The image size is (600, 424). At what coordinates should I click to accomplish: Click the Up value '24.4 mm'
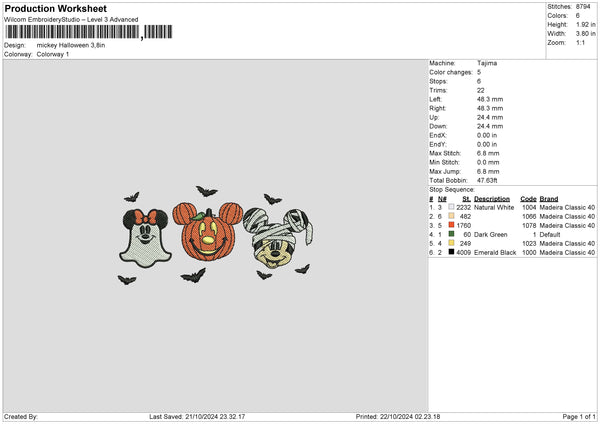click(490, 117)
